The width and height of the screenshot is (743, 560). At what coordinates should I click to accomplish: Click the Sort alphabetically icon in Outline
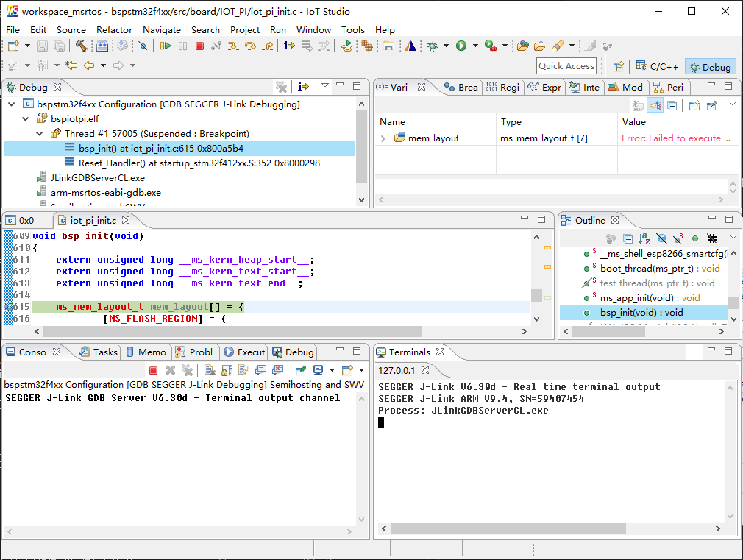pos(644,238)
